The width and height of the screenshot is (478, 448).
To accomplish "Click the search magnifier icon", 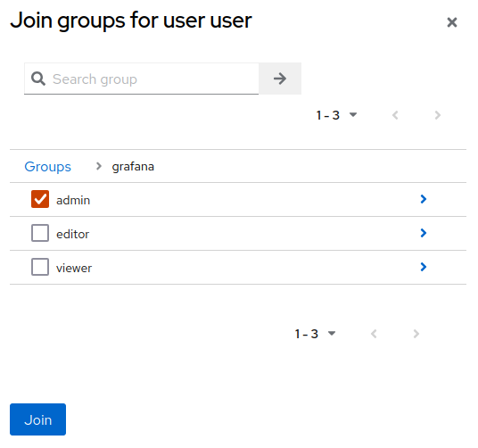I will point(38,79).
